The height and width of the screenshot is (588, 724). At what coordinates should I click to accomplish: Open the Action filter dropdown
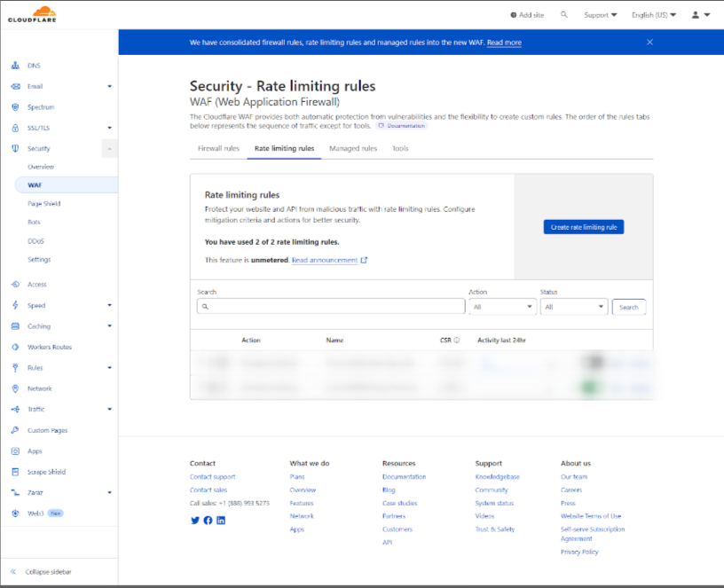pos(502,307)
